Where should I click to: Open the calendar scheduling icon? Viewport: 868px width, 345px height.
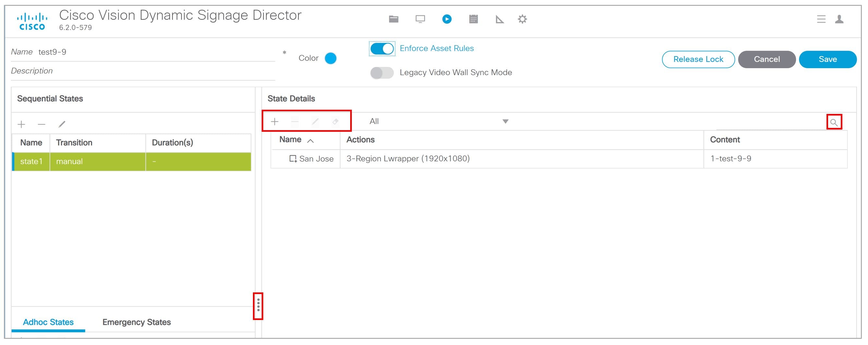coord(473,19)
